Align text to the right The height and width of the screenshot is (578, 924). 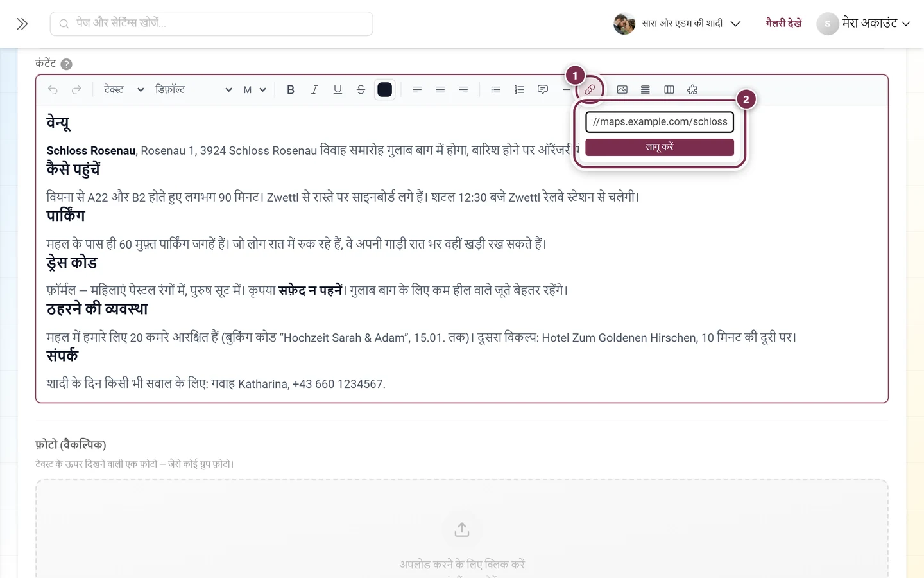coord(463,90)
